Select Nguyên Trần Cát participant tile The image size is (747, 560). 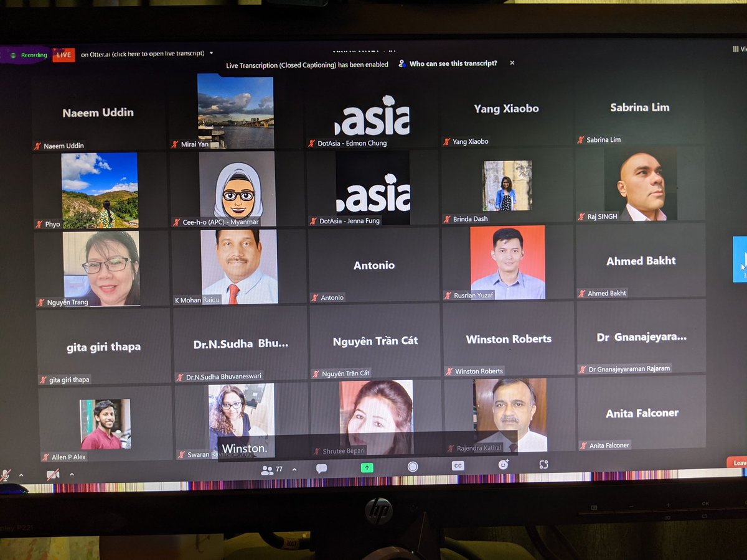tap(375, 342)
